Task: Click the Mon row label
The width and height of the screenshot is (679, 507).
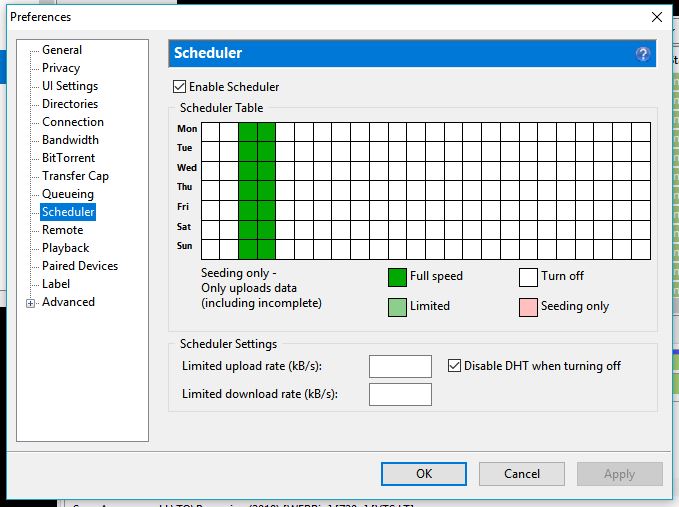Action: point(187,129)
